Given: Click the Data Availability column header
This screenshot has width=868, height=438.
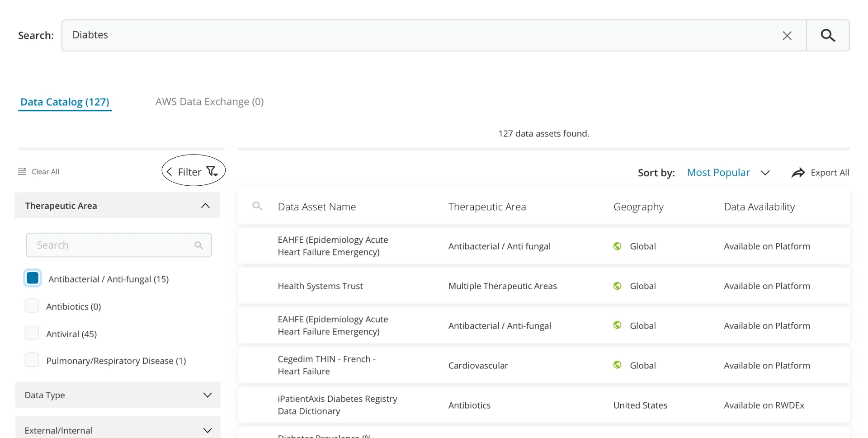Looking at the screenshot, I should pyautogui.click(x=759, y=207).
